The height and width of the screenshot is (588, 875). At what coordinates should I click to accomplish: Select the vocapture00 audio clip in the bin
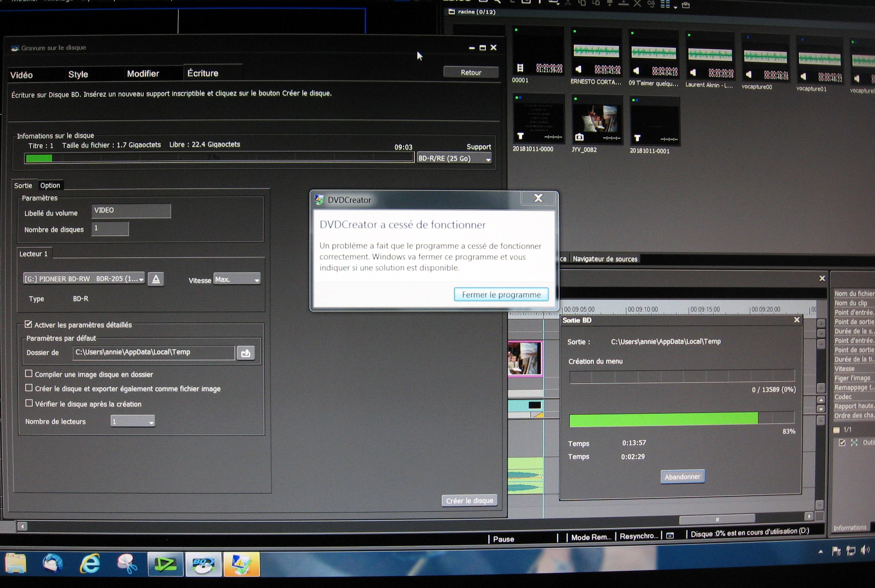(764, 58)
